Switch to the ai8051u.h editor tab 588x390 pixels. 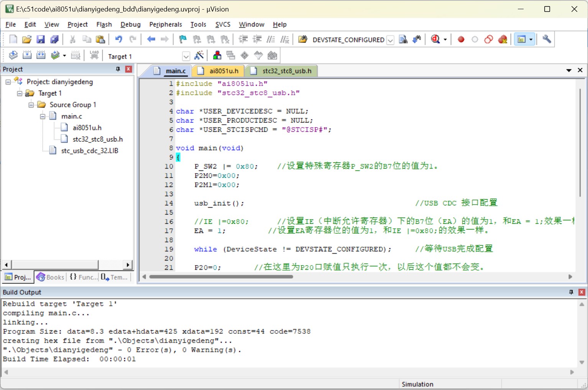218,71
